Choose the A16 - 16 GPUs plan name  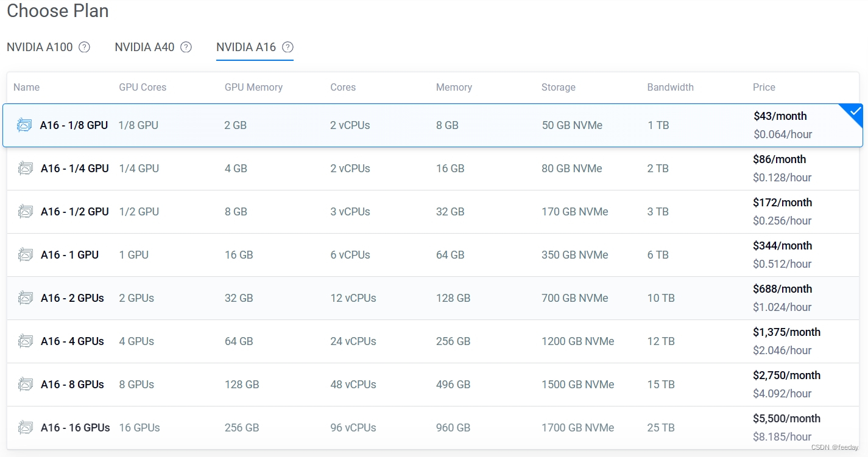76,428
